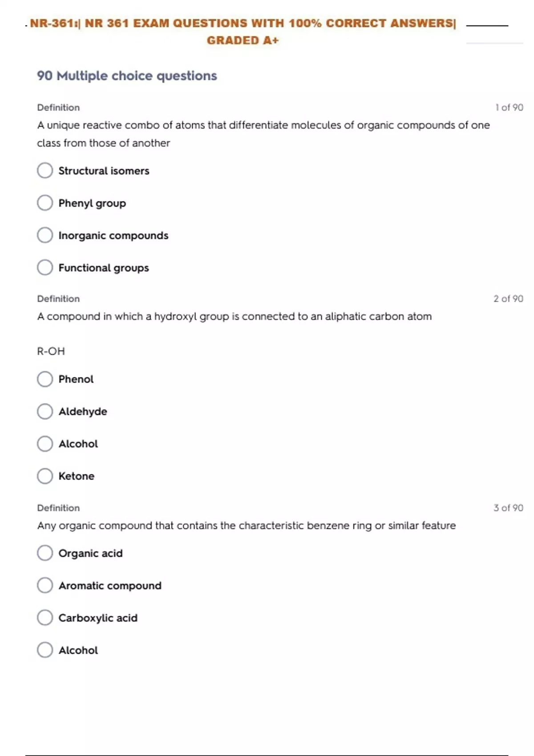
Task: Select the Structural isomers radio option
Action: 45,170
